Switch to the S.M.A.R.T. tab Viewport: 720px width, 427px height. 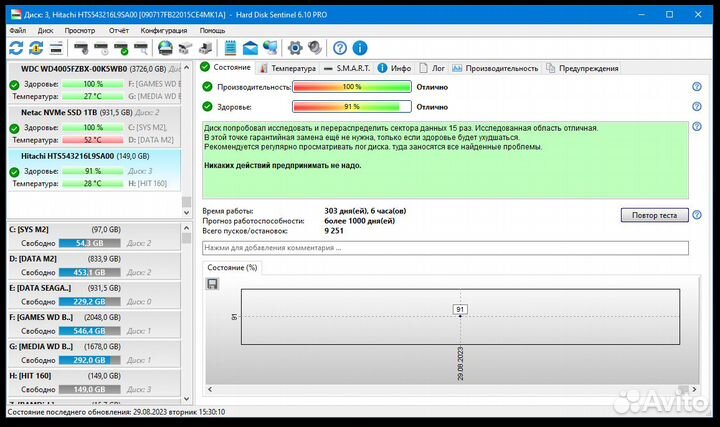pyautogui.click(x=347, y=68)
